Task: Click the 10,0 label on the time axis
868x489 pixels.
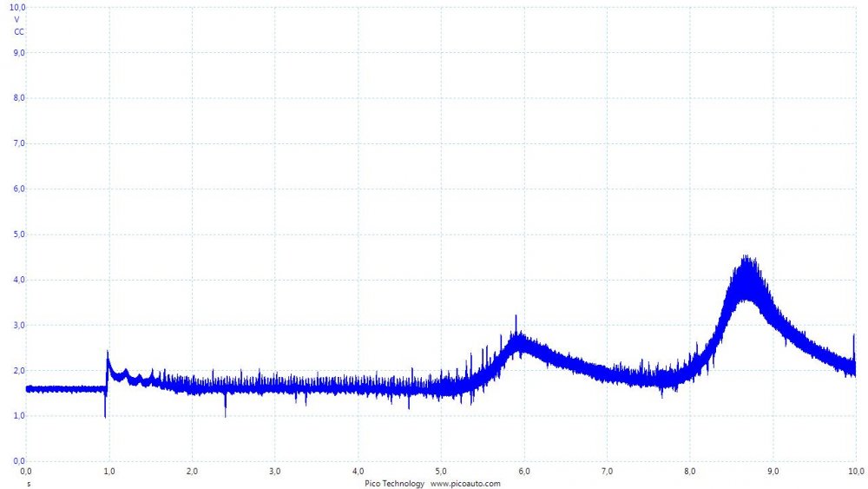Action: pos(855,472)
